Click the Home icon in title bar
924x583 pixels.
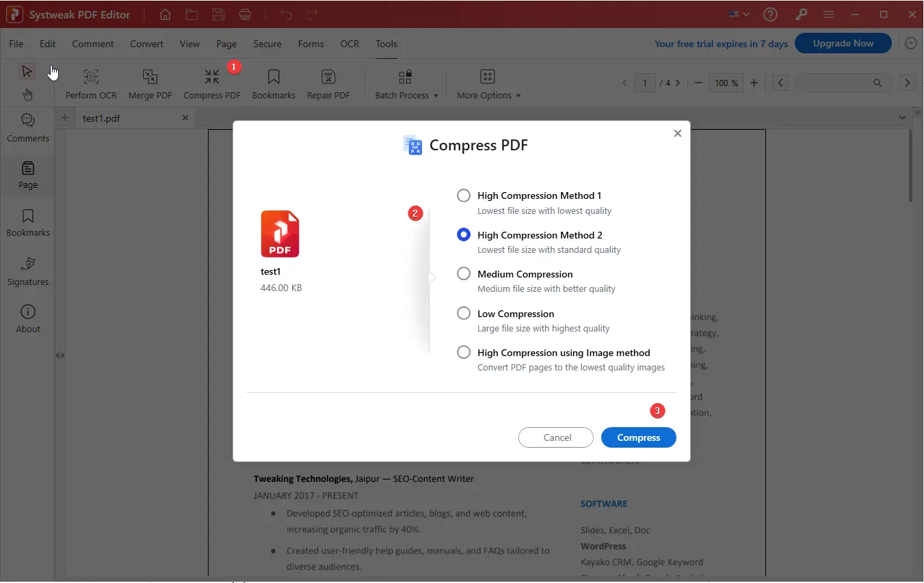[x=165, y=14]
